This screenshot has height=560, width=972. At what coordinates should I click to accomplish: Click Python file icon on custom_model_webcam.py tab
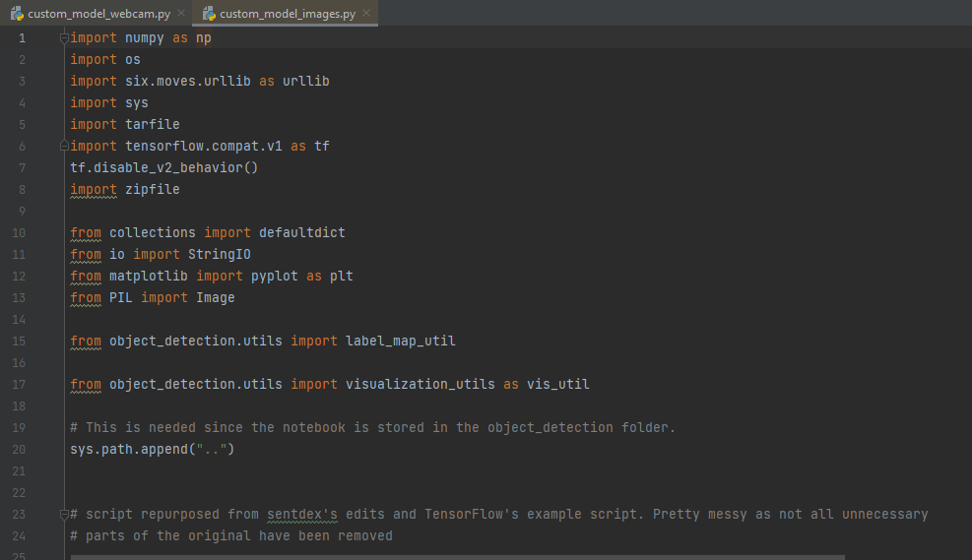pyautogui.click(x=17, y=13)
